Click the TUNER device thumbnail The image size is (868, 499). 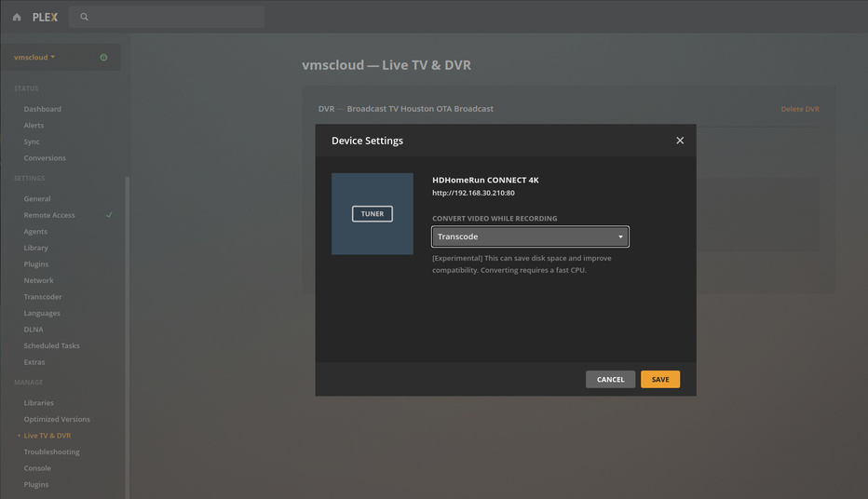[373, 213]
